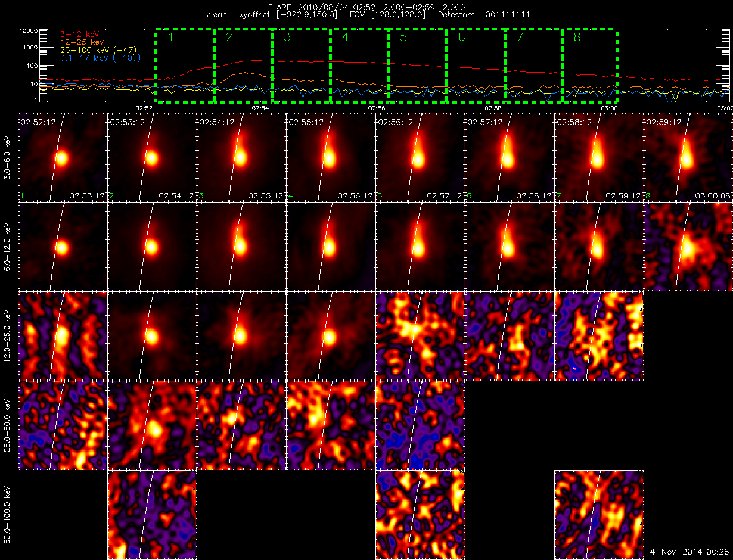Pick the 25.0-50.0 keV map for interval 5
Viewport: 733px width, 560px height.
pyautogui.click(x=420, y=425)
